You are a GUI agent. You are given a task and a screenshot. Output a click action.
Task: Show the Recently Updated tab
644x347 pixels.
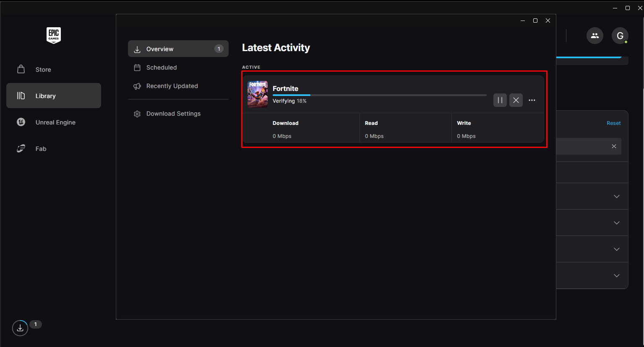178,86
